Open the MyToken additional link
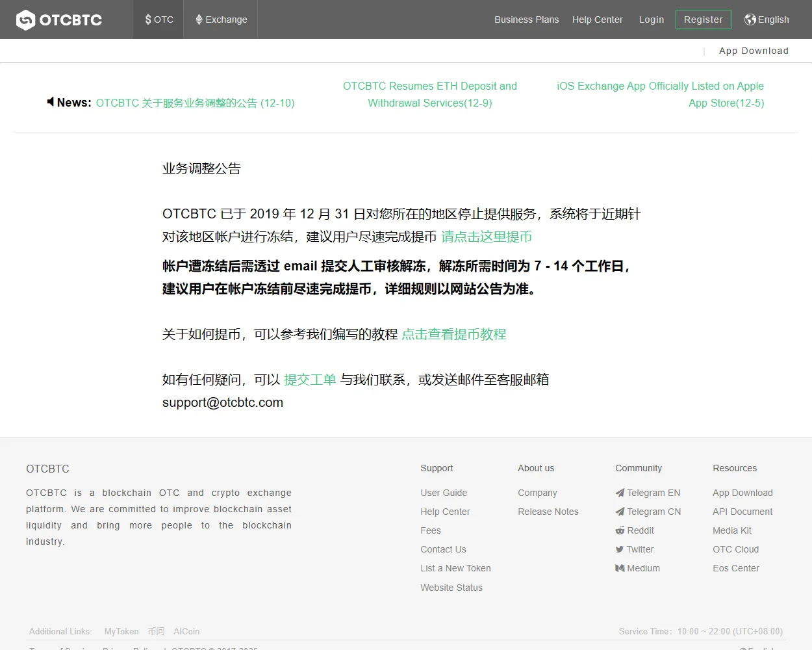 tap(121, 631)
